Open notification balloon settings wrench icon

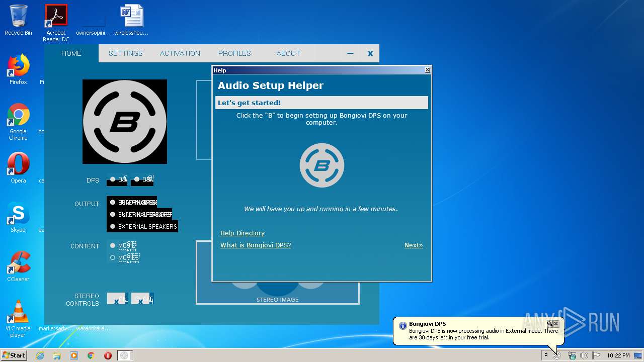[549, 324]
